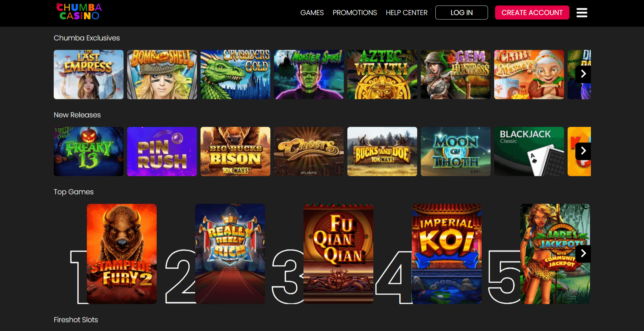Expand Top Games list with next arrow

click(583, 253)
